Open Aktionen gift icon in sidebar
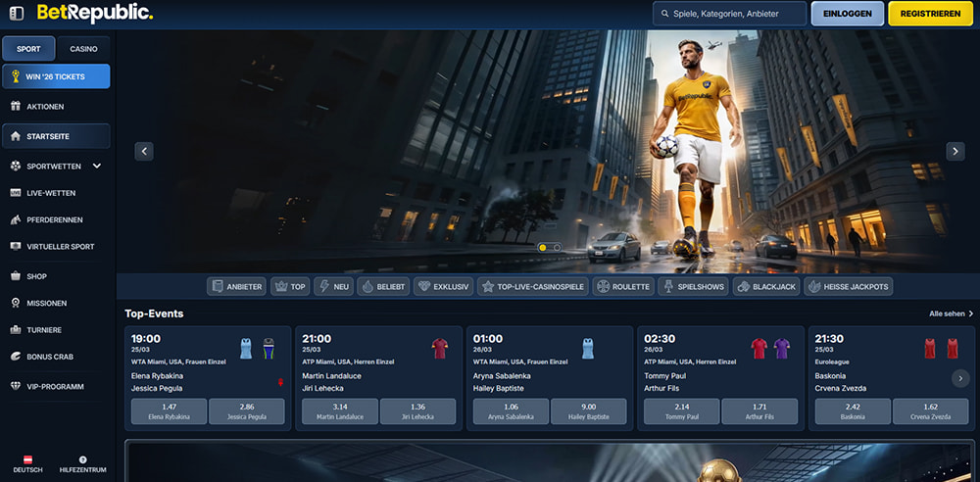Screen dimensions: 980x482 [x=16, y=106]
